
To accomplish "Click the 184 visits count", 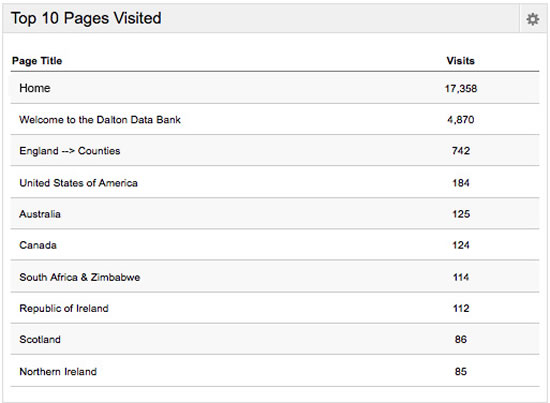I will 461,183.
